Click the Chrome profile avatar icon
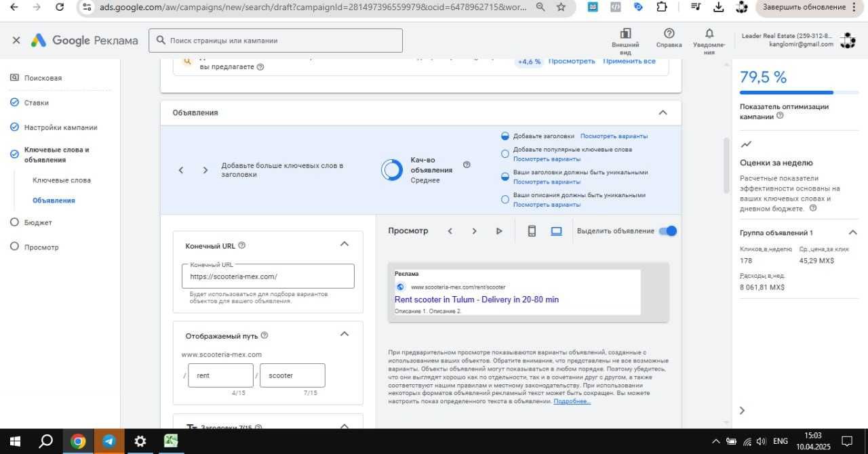The height and width of the screenshot is (454, 868). [742, 7]
